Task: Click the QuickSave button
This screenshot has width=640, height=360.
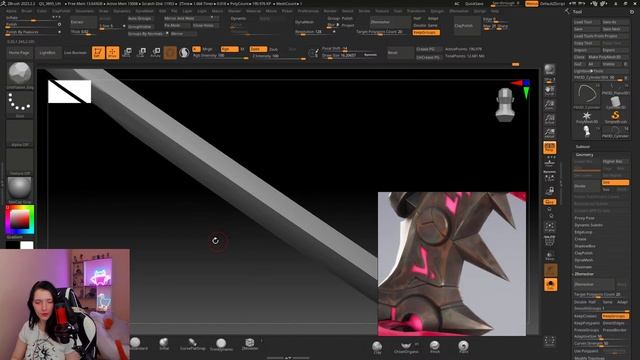Action: coord(474,4)
